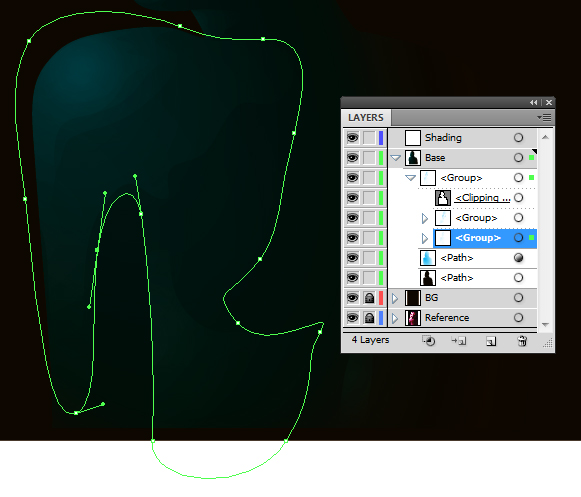Click the Base layer silhouette thumbnail

[x=413, y=158]
